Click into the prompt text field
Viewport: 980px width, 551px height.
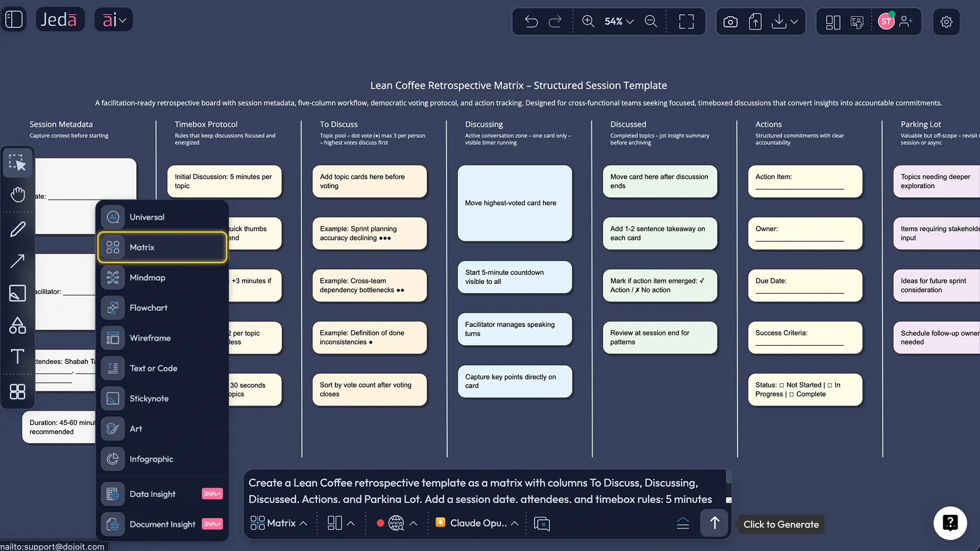point(480,491)
